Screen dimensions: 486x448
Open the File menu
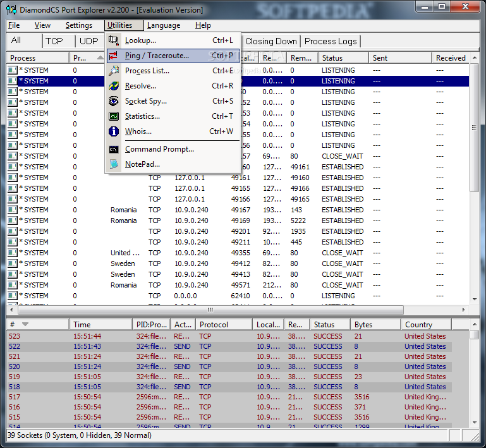coord(14,25)
